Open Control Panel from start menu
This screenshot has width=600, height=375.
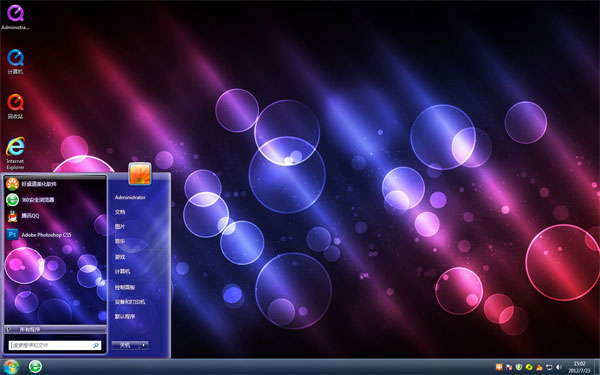click(125, 287)
